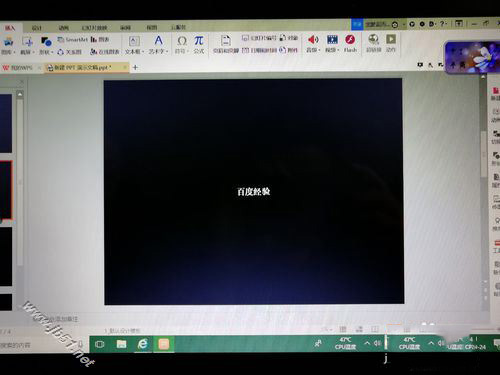This screenshot has width=500, height=375.
Task: Open the 形状 shapes dropdown
Action: pyautogui.click(x=46, y=52)
